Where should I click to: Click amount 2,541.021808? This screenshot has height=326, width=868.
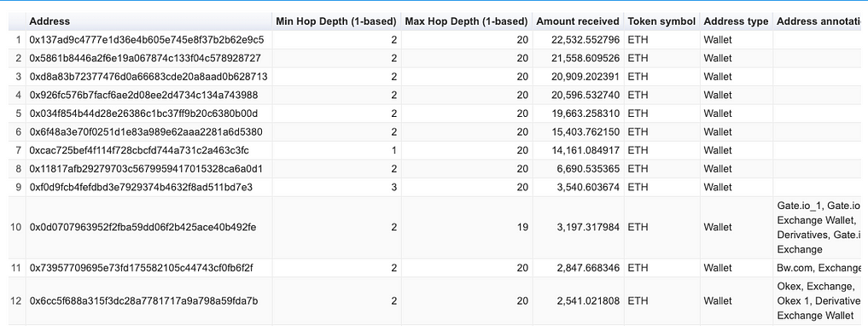pyautogui.click(x=588, y=301)
